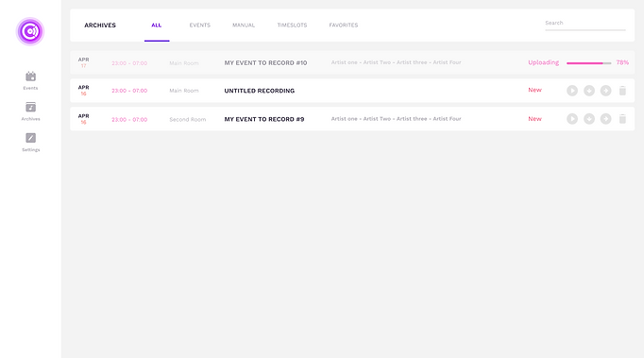The image size is (644, 358).
Task: Click the 78% upload percentage
Action: 622,62
